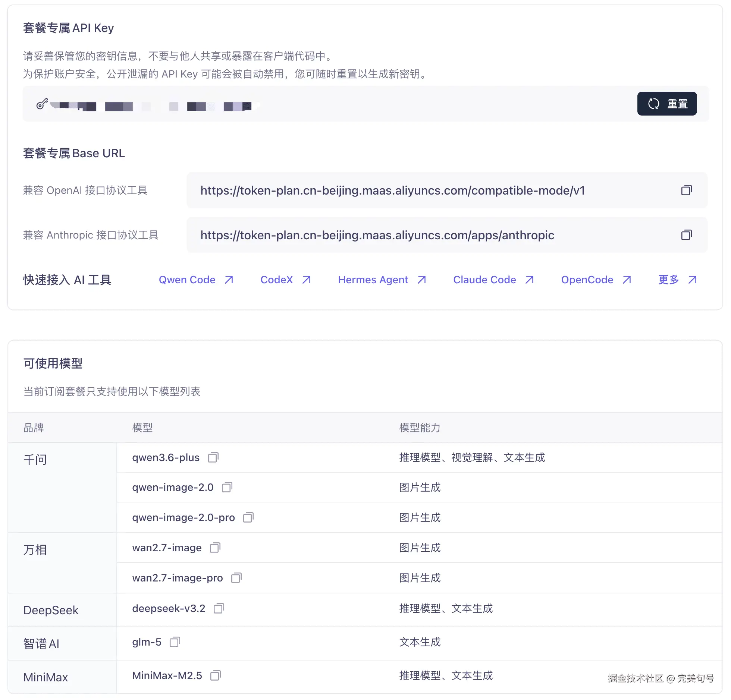Viewport: 731px width, 700px height.
Task: Open the Qwen Code setup link
Action: click(x=196, y=280)
